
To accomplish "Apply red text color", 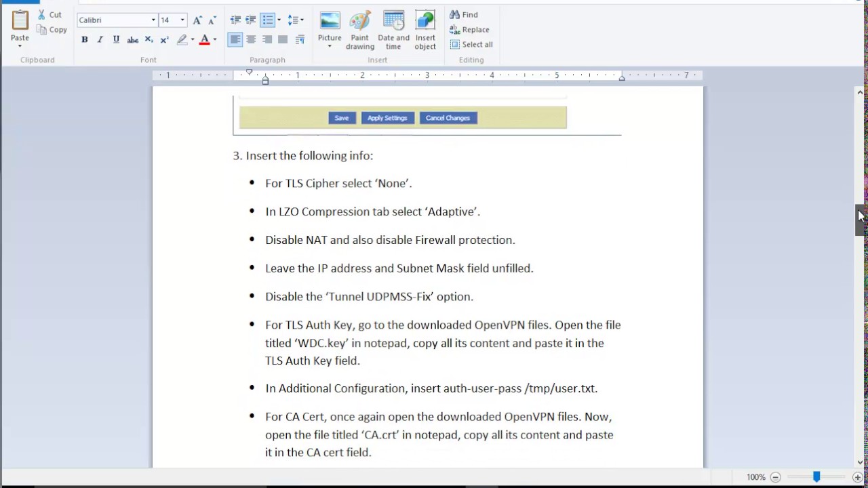I will [204, 40].
